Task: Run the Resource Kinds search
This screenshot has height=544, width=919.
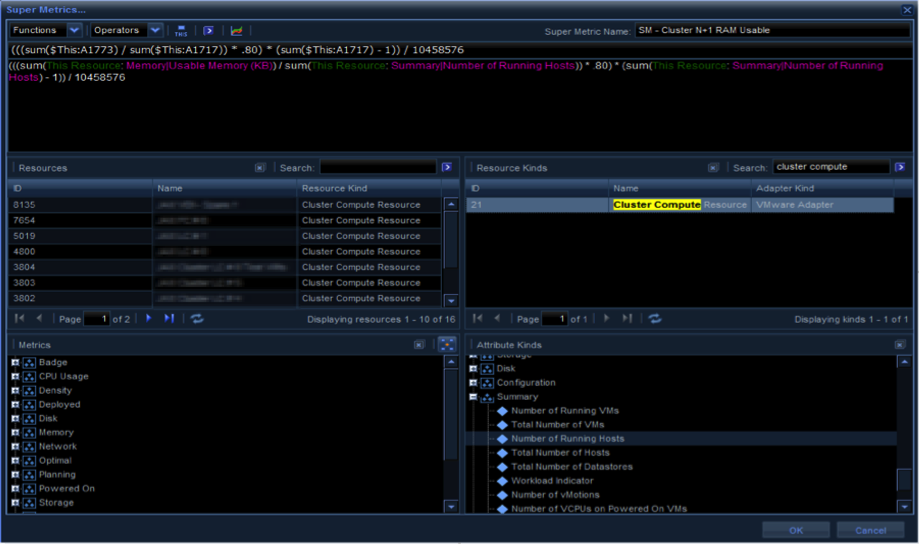Action: click(x=900, y=168)
